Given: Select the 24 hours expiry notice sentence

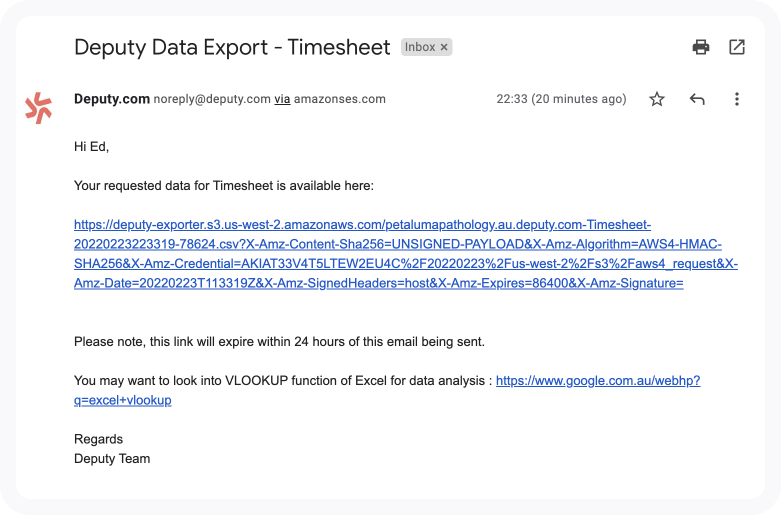Looking at the screenshot, I should (x=279, y=342).
